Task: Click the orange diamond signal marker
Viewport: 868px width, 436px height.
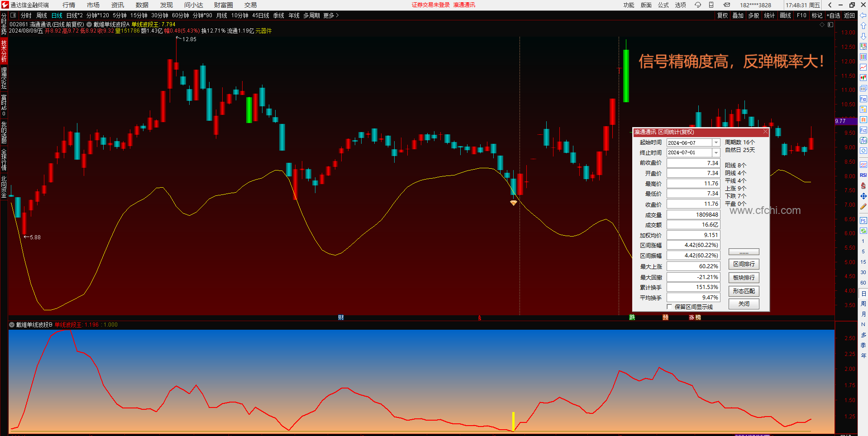Action: click(x=513, y=203)
